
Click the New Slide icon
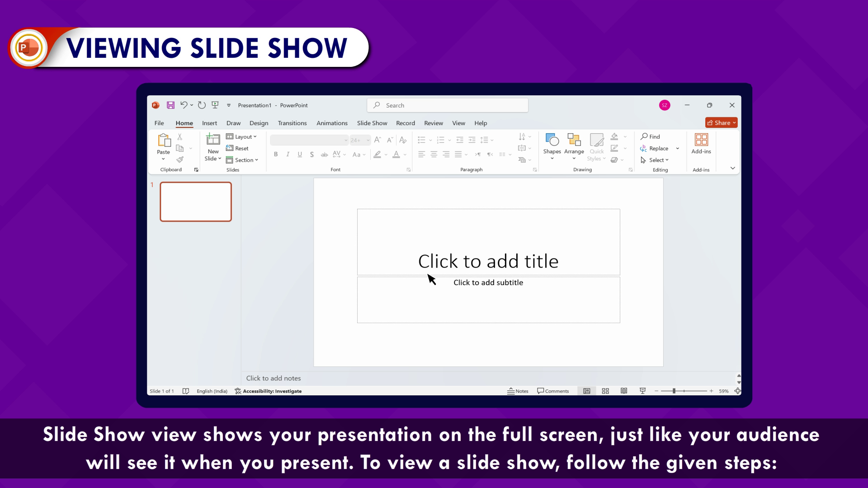pos(213,139)
